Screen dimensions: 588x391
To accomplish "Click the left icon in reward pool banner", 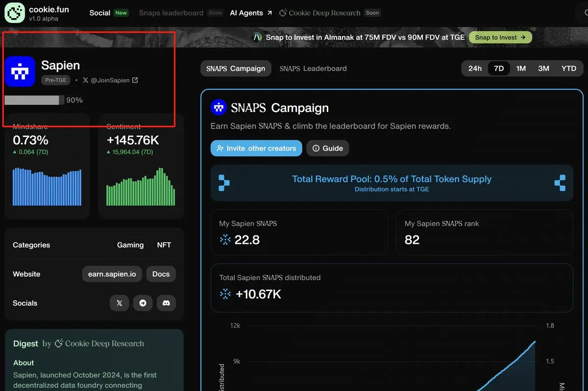I will 224,182.
